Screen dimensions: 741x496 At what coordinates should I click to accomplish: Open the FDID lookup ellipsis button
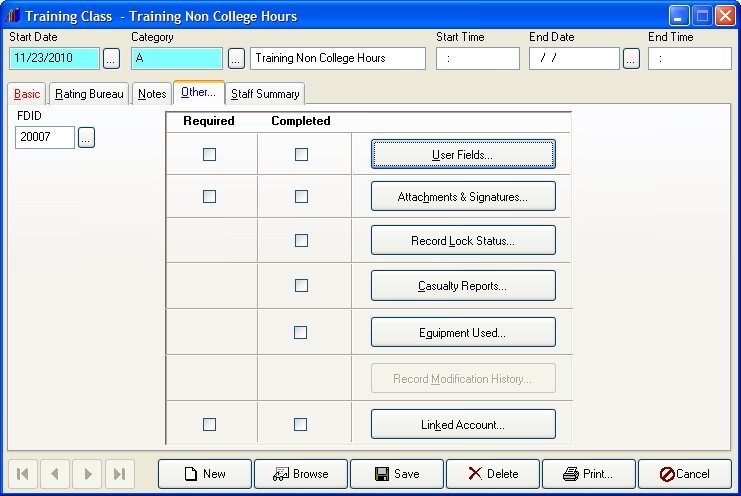(x=86, y=138)
